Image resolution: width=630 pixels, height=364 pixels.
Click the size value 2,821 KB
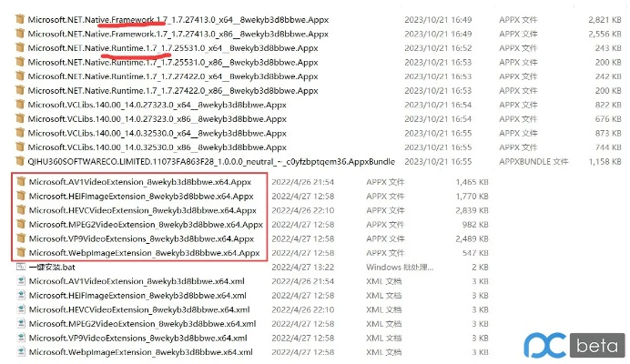click(x=605, y=20)
